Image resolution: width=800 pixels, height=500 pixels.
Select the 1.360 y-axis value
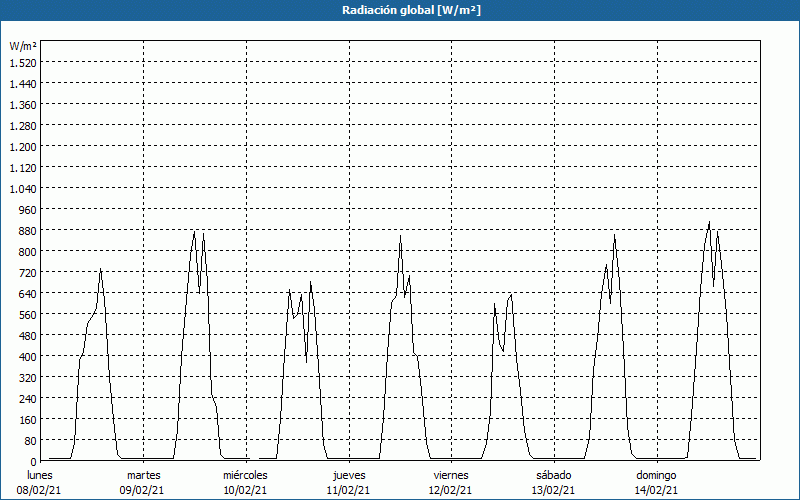click(23, 105)
